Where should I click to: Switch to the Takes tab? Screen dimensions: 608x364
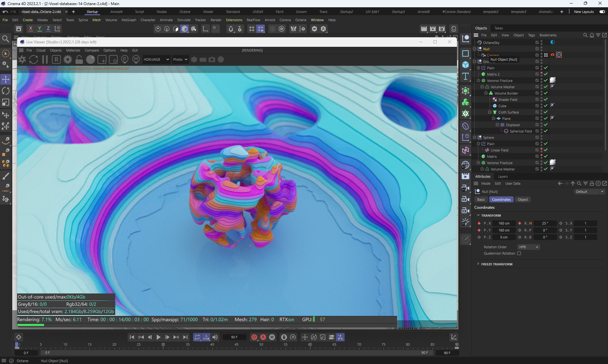(498, 28)
